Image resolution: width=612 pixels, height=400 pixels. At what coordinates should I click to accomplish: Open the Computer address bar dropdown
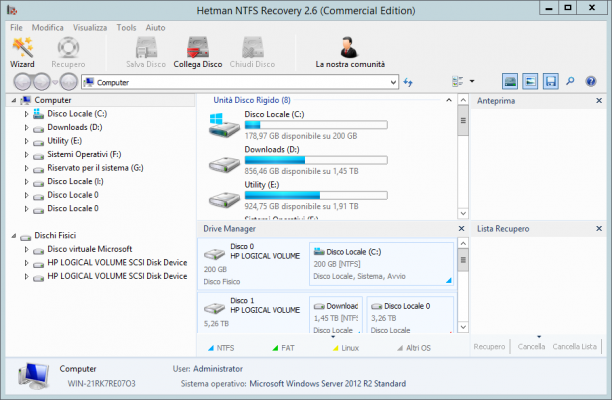393,82
